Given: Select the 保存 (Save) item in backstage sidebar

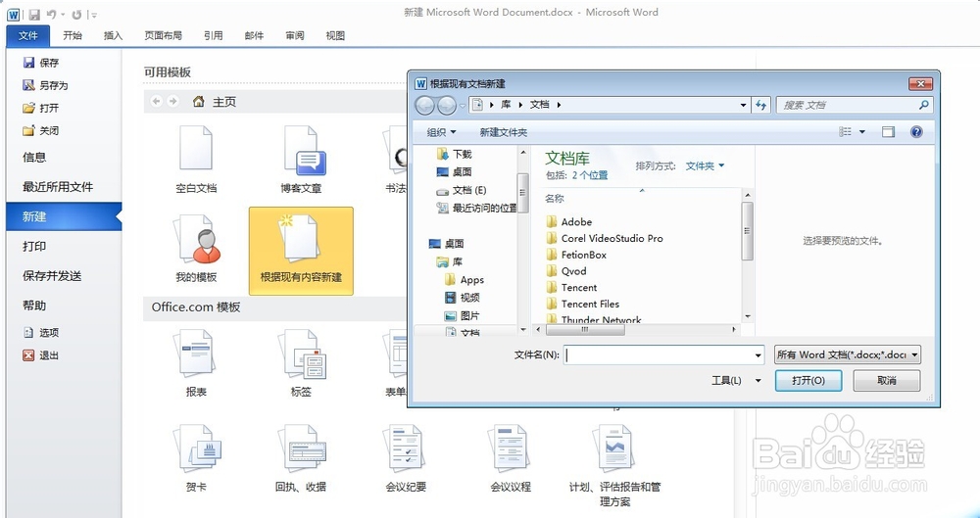Looking at the screenshot, I should (41, 63).
